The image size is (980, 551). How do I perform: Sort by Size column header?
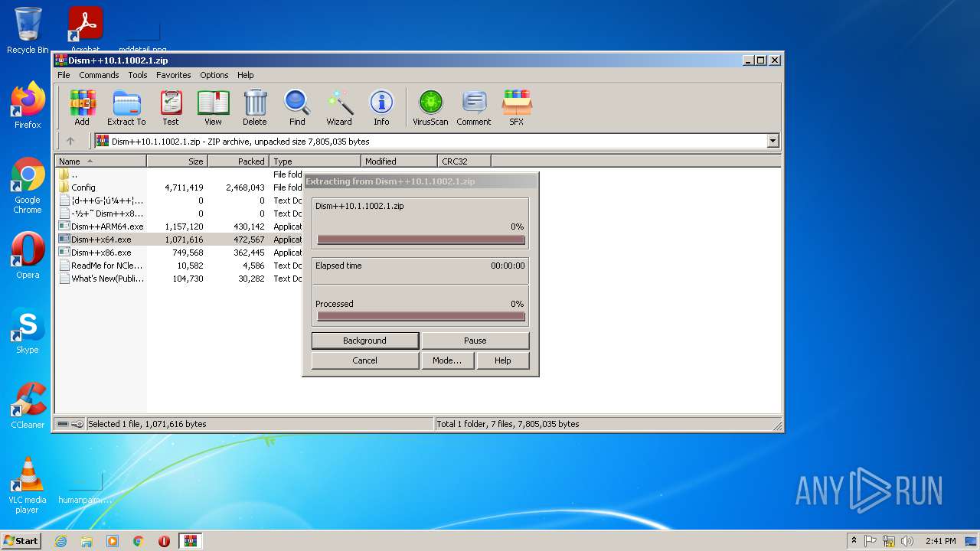[x=178, y=161]
